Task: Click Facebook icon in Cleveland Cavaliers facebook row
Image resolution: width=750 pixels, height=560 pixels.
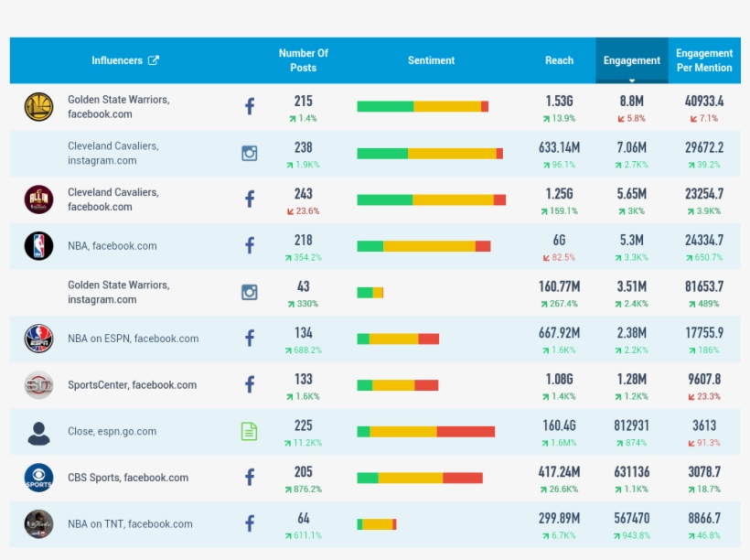Action: tap(250, 199)
